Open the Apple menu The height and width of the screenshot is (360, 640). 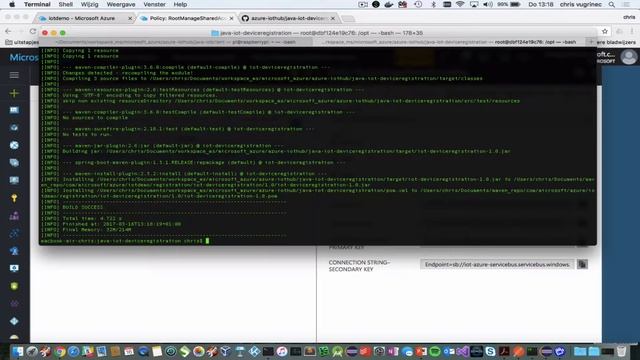click(x=12, y=4)
